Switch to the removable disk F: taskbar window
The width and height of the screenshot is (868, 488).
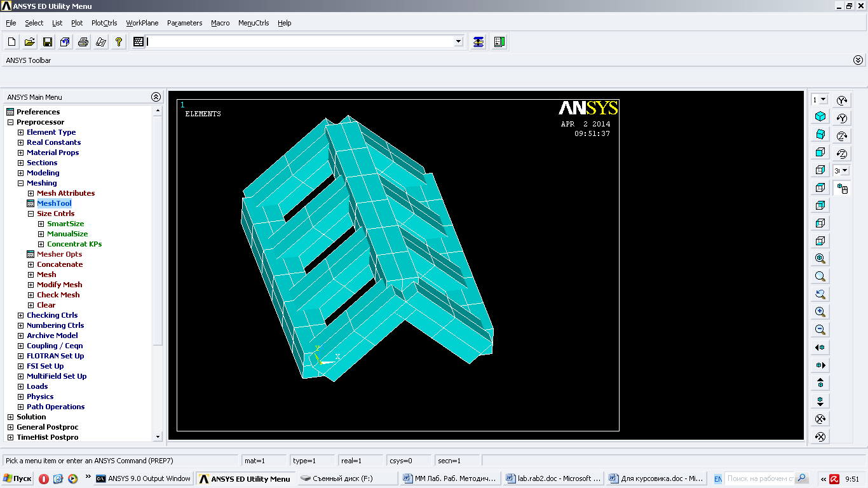[348, 479]
